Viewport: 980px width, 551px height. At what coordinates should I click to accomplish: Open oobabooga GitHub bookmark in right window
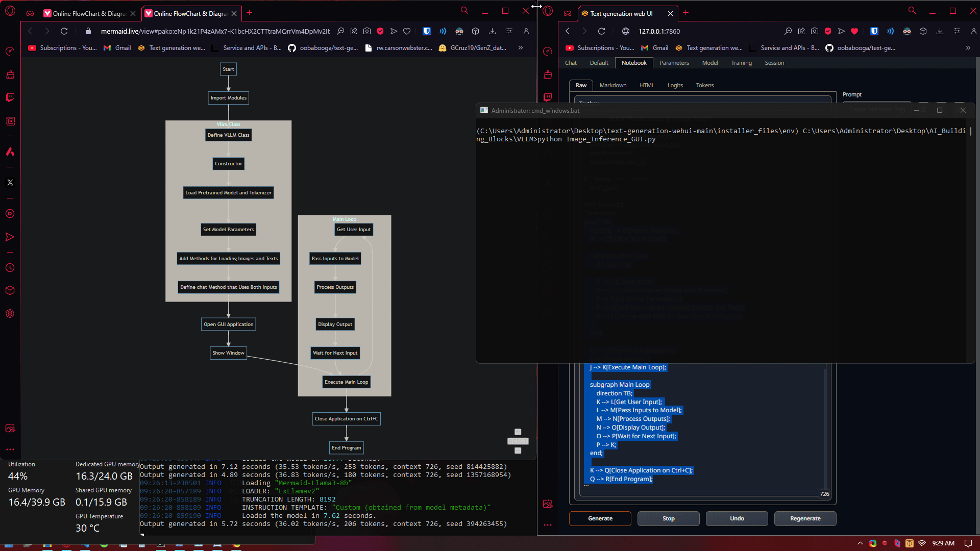tap(861, 48)
